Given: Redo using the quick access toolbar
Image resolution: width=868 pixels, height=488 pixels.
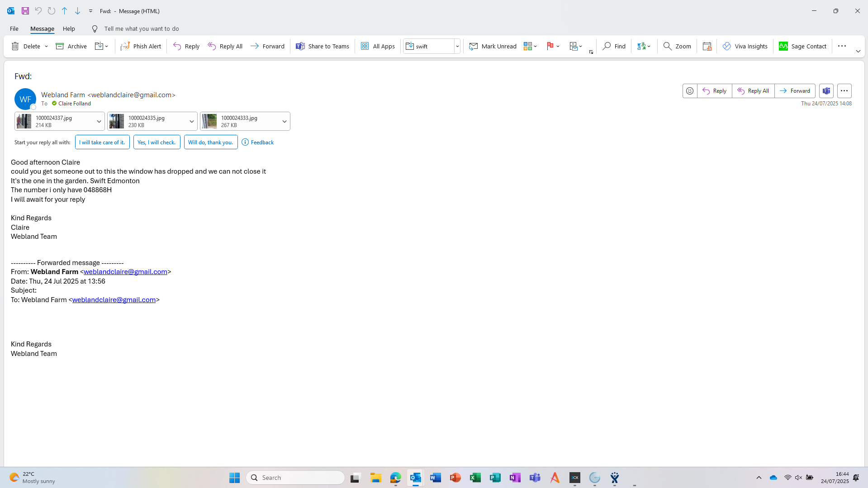Looking at the screenshot, I should point(52,11).
